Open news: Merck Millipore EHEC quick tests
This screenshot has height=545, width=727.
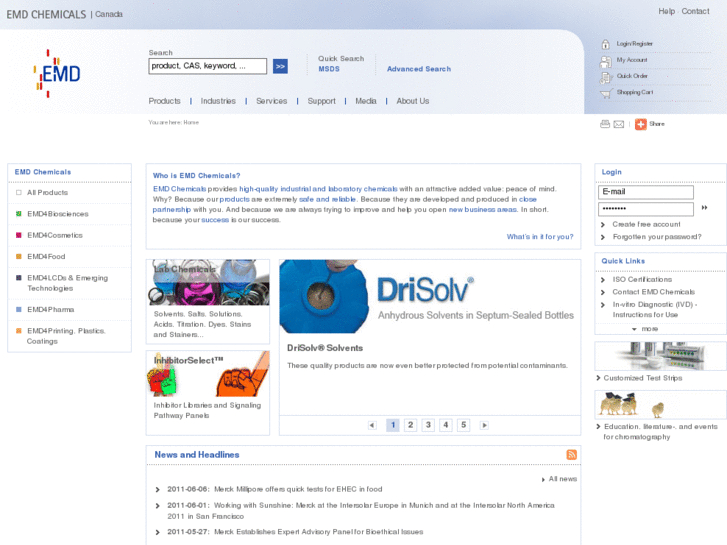click(298, 489)
